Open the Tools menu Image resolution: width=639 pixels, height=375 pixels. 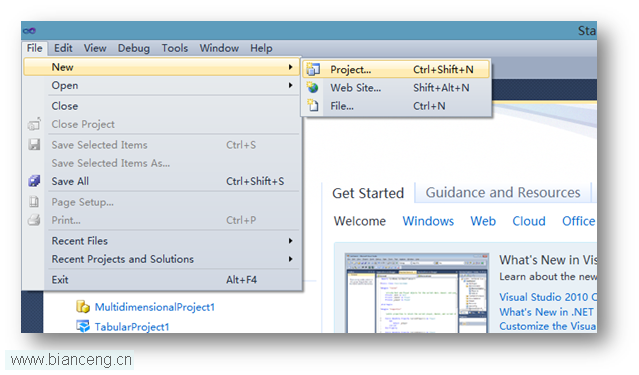coord(175,48)
